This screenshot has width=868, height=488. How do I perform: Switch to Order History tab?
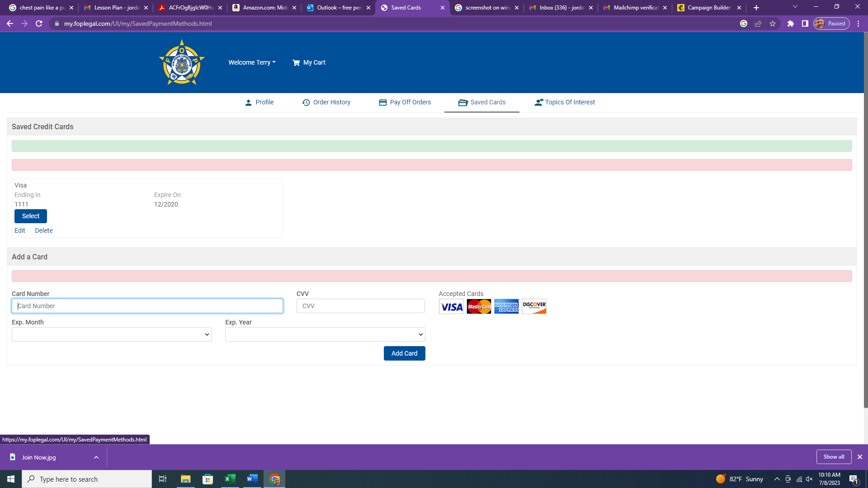click(326, 102)
